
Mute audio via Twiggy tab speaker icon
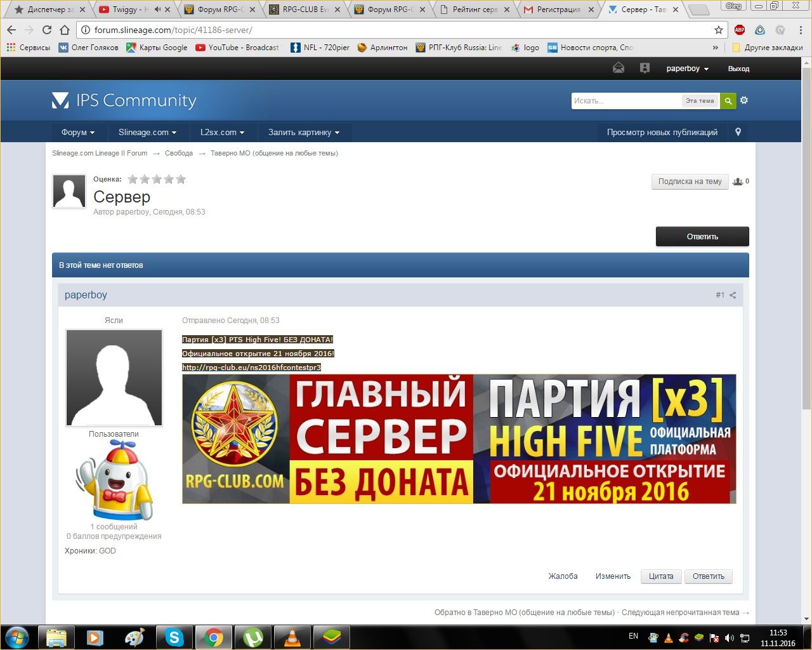click(157, 10)
